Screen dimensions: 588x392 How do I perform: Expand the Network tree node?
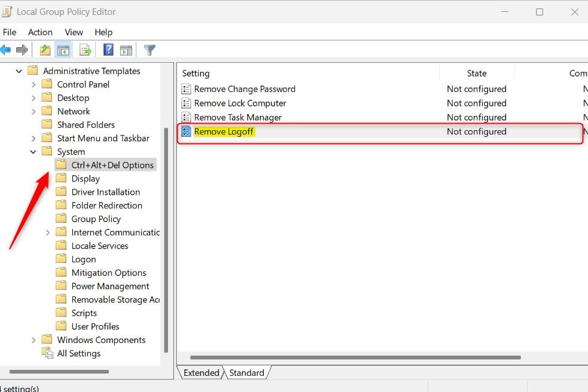point(33,112)
